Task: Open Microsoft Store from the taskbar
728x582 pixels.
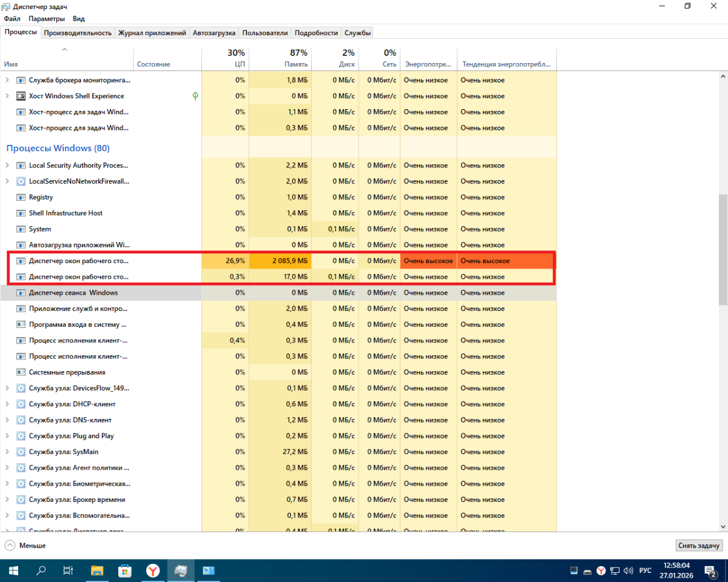Action: pos(125,570)
